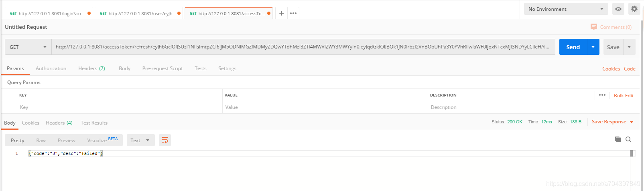This screenshot has width=644, height=191.
Task: Expand the Save Response dropdown
Action: point(632,122)
